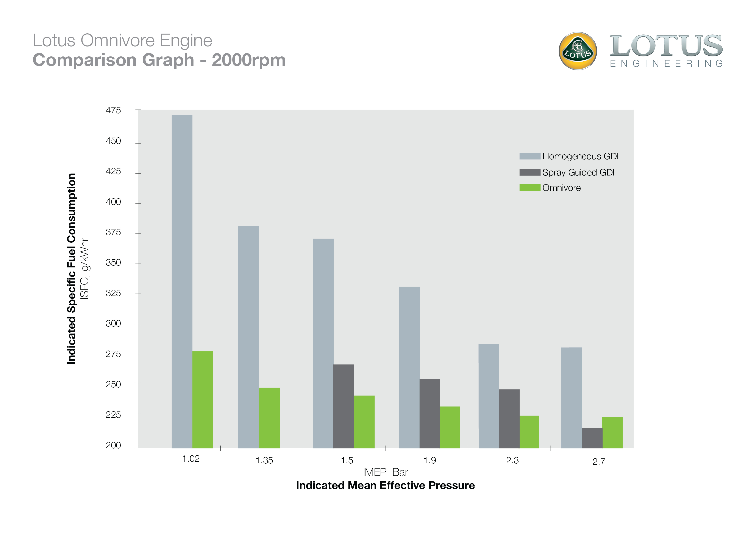Click the Comparison Graph - 2000rpm heading
The height and width of the screenshot is (534, 756).
(159, 60)
